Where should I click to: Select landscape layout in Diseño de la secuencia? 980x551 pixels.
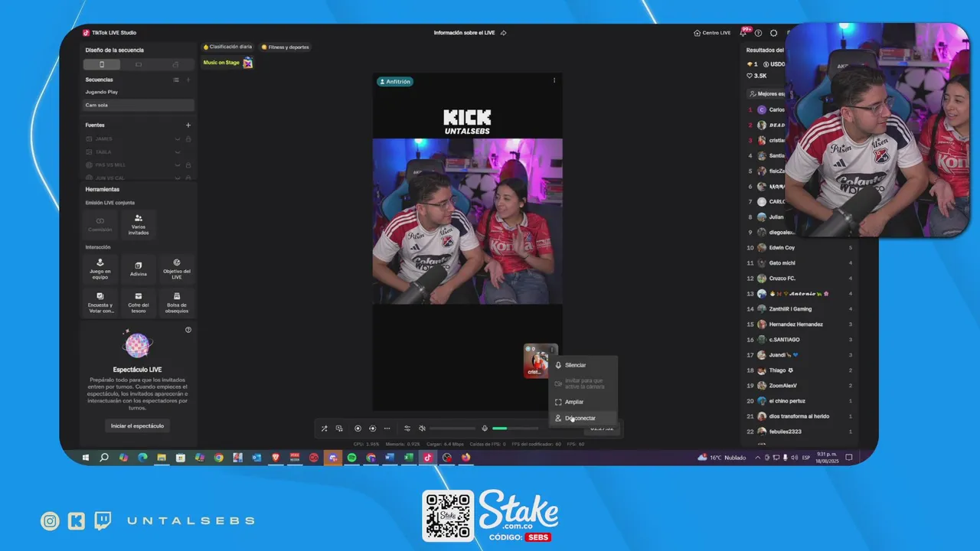coord(139,64)
